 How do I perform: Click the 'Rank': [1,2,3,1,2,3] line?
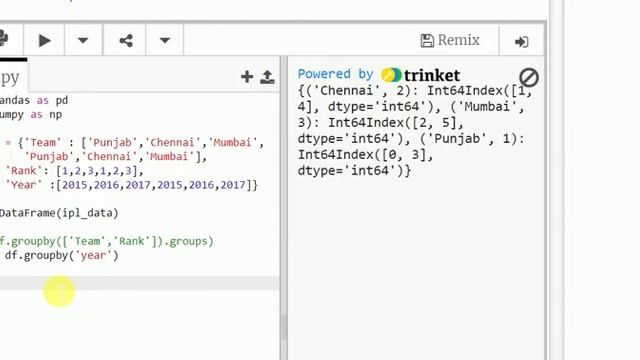(x=74, y=171)
